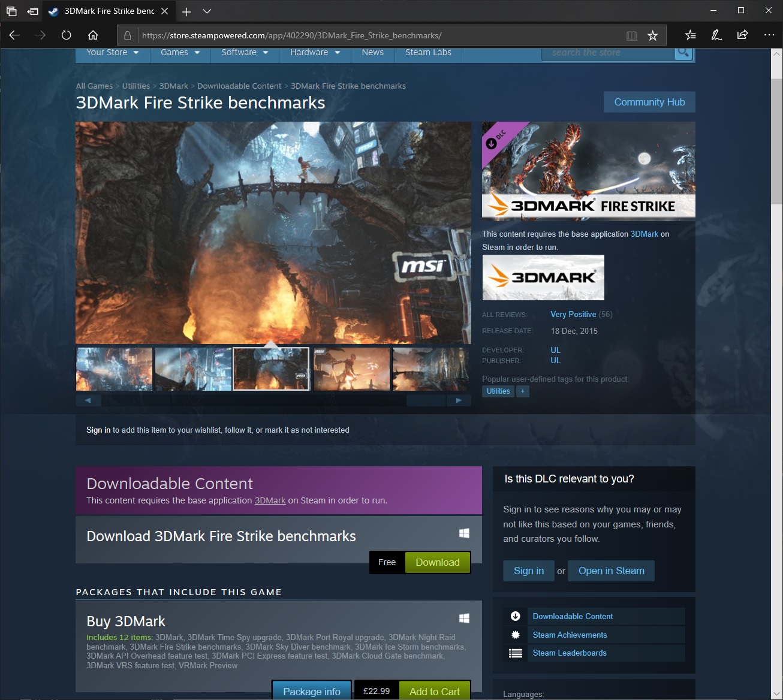
Task: Open the Community Hub button
Action: 649,102
